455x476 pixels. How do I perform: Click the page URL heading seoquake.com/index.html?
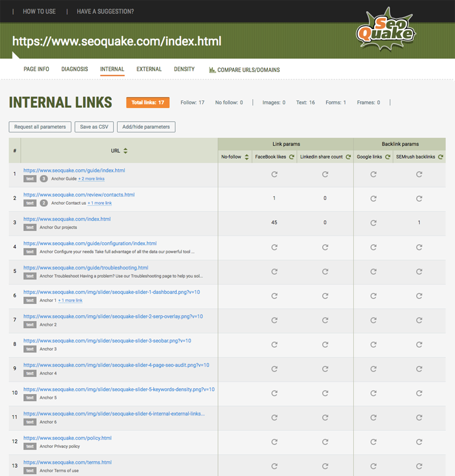[117, 41]
